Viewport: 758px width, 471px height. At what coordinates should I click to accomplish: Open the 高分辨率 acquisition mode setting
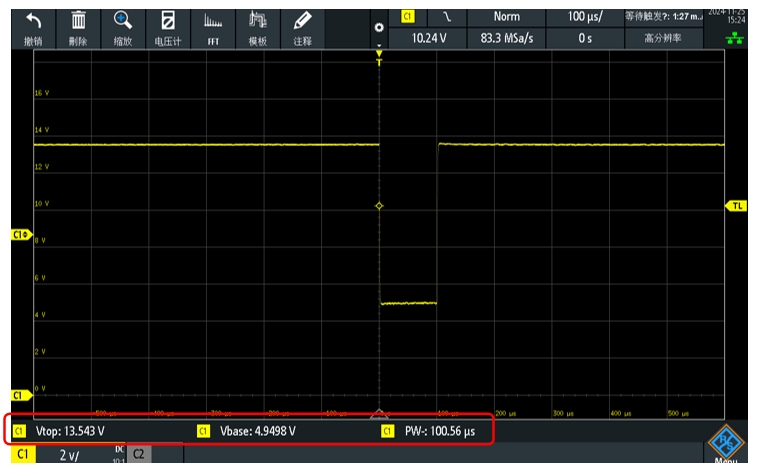663,38
